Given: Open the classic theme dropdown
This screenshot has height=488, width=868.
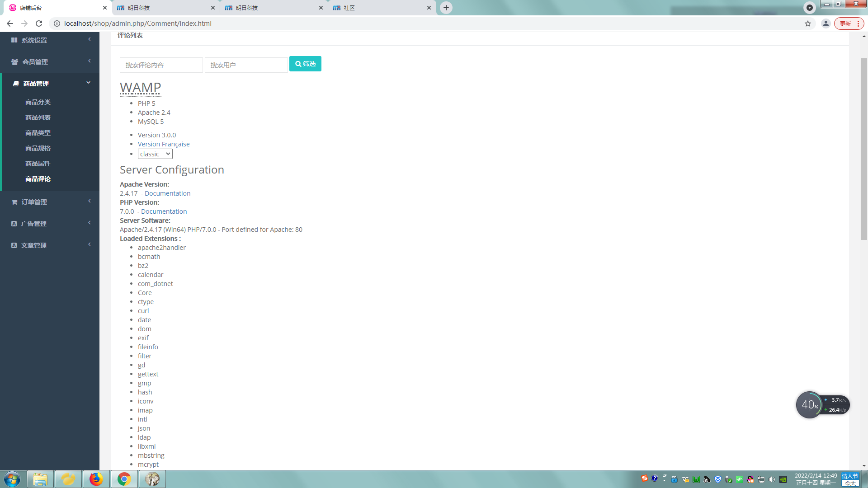Looking at the screenshot, I should click(155, 154).
